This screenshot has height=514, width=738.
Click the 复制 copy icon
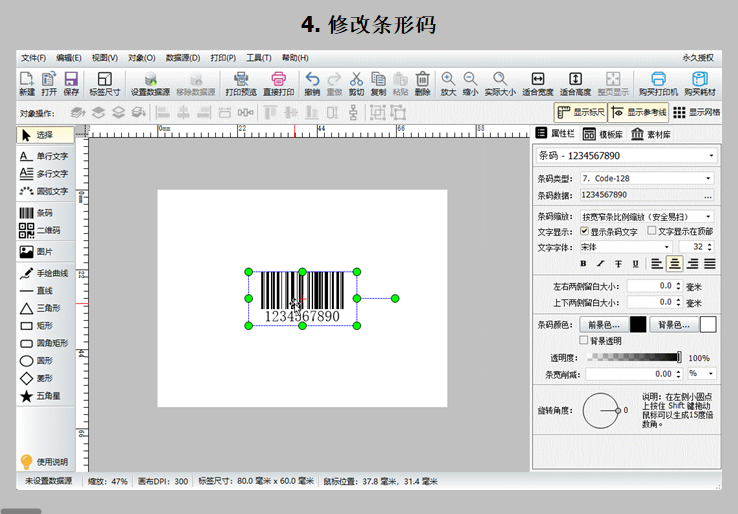[378, 84]
